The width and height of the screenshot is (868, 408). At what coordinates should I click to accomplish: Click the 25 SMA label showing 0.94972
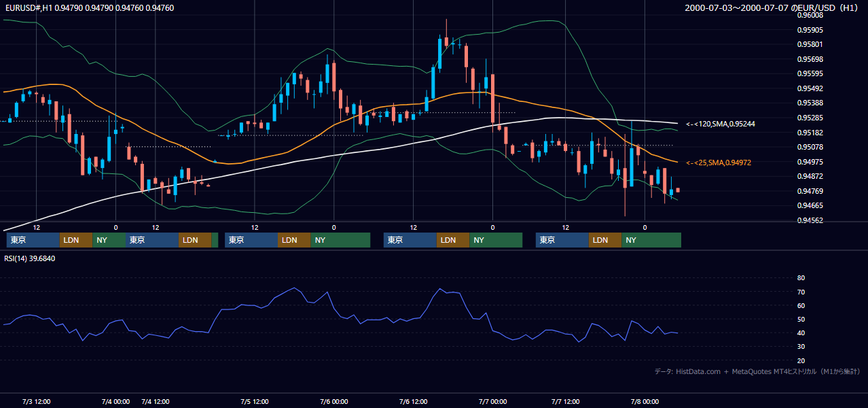pos(719,163)
